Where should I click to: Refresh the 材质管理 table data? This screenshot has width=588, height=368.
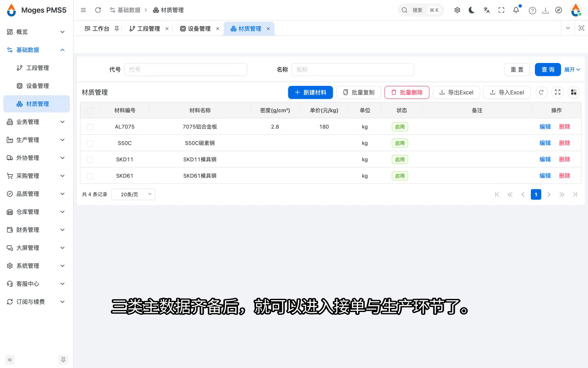pos(541,92)
